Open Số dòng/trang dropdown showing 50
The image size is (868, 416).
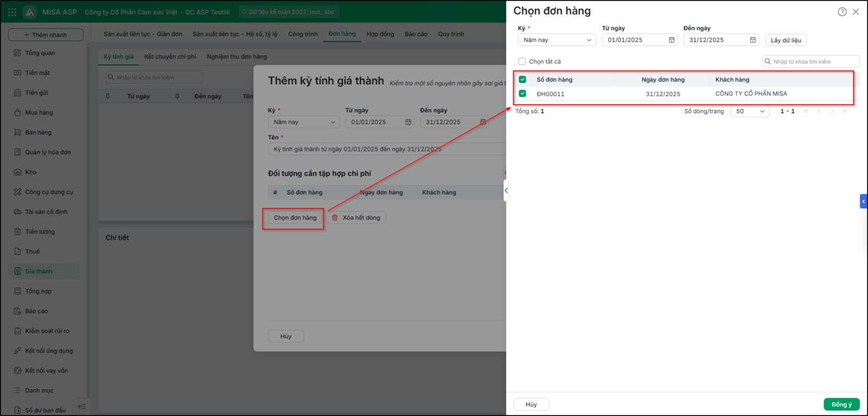750,111
